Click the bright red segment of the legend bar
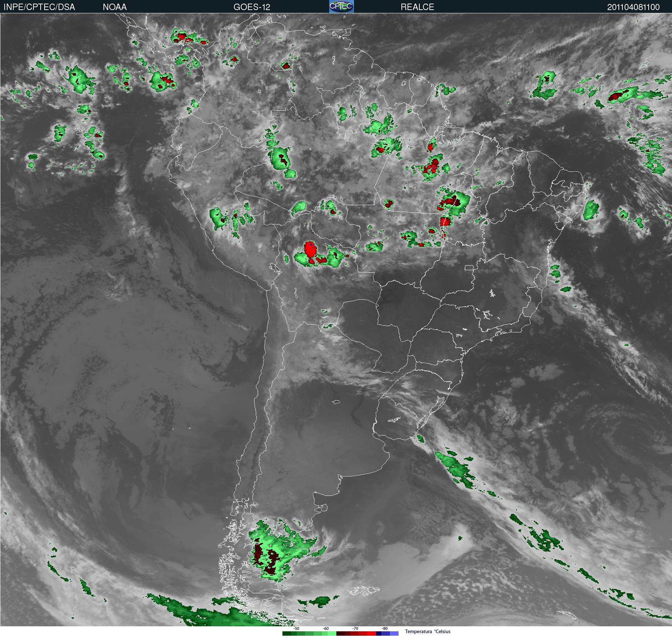The image size is (672, 636). tap(371, 633)
